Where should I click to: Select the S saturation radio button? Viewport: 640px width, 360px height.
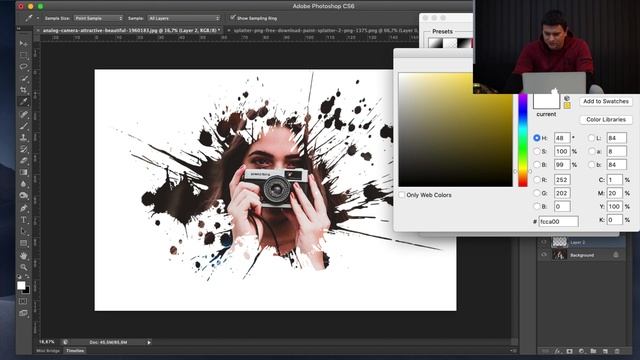point(537,151)
